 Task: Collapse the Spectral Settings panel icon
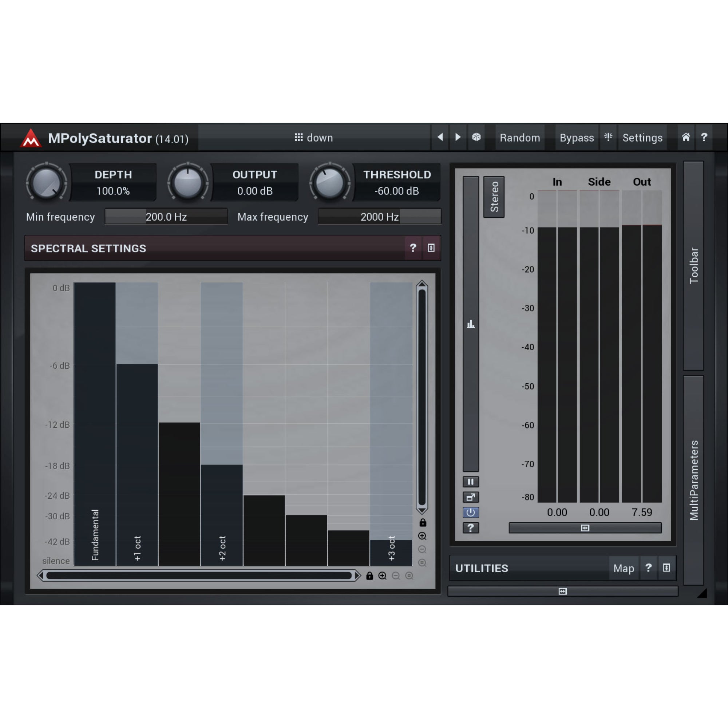coord(431,248)
